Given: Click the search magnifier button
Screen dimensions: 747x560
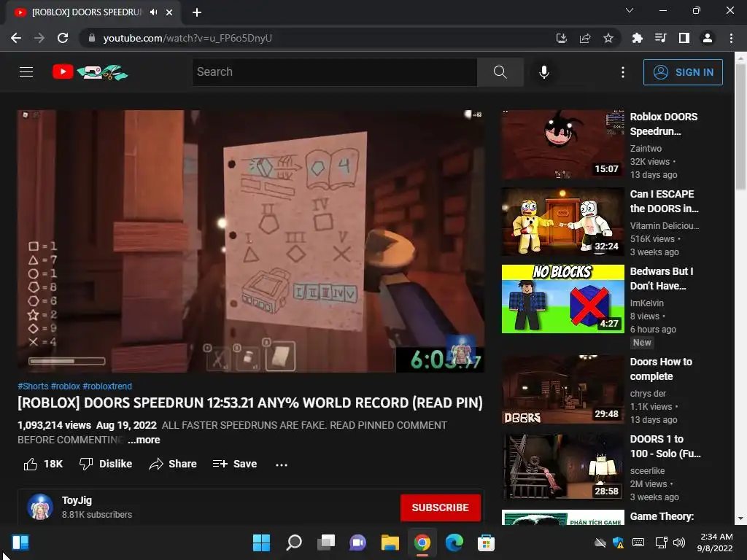Looking at the screenshot, I should point(500,72).
